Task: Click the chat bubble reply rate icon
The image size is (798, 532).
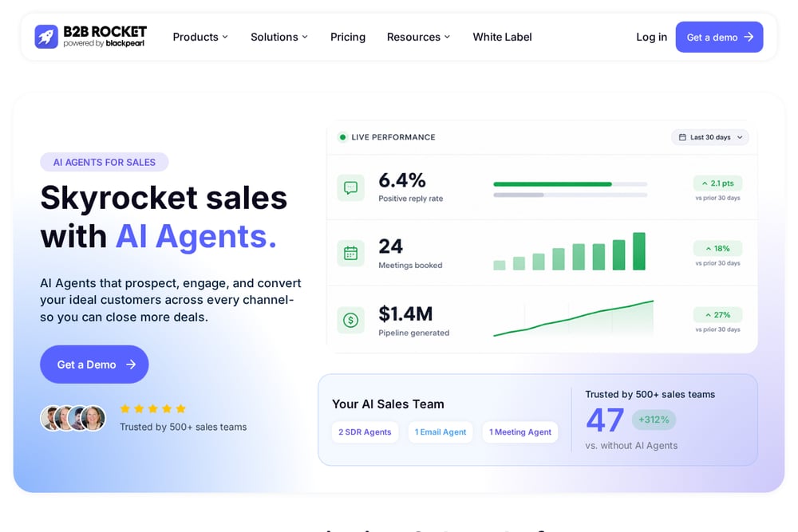Action: pyautogui.click(x=350, y=188)
